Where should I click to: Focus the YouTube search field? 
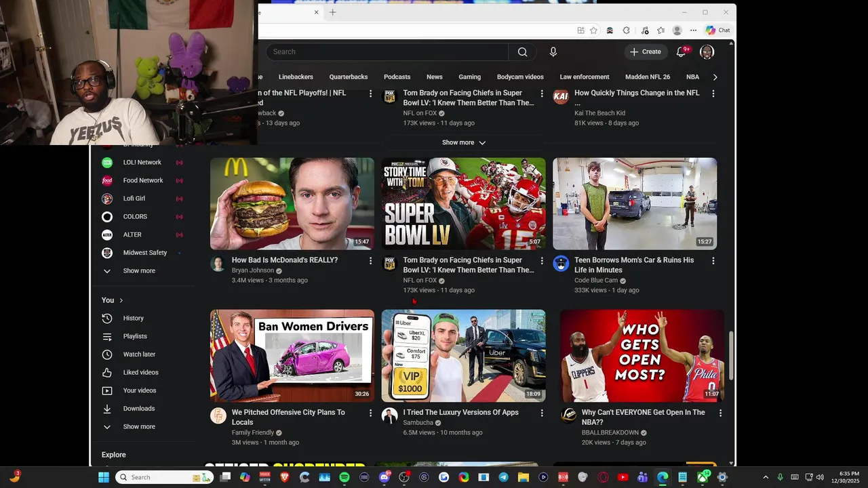[387, 52]
